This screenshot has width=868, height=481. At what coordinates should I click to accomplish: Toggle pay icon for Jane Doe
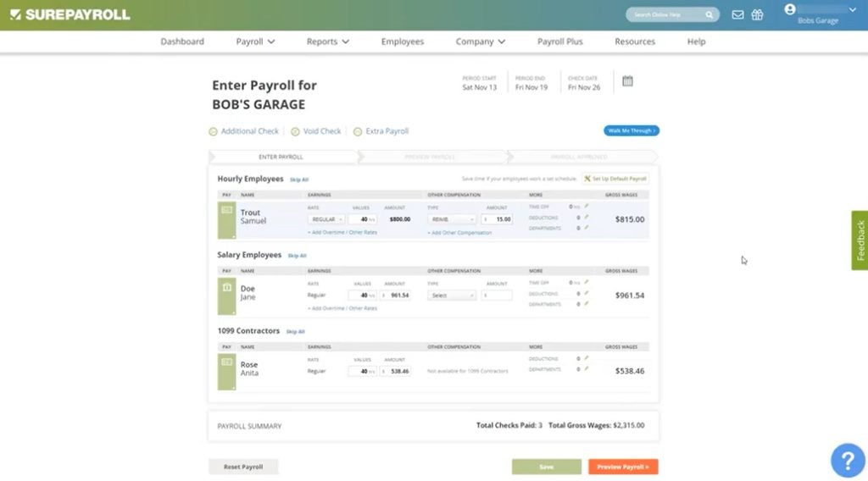pyautogui.click(x=226, y=296)
